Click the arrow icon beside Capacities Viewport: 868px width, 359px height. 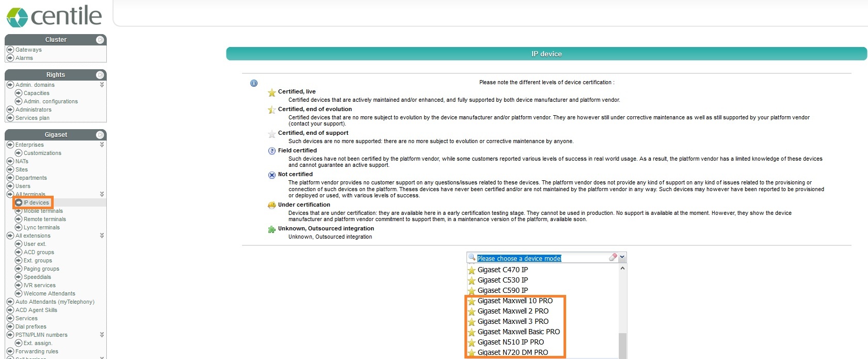[19, 93]
